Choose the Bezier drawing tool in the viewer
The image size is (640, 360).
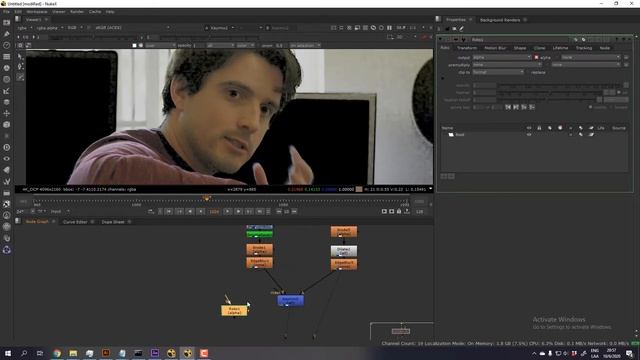(x=20, y=77)
